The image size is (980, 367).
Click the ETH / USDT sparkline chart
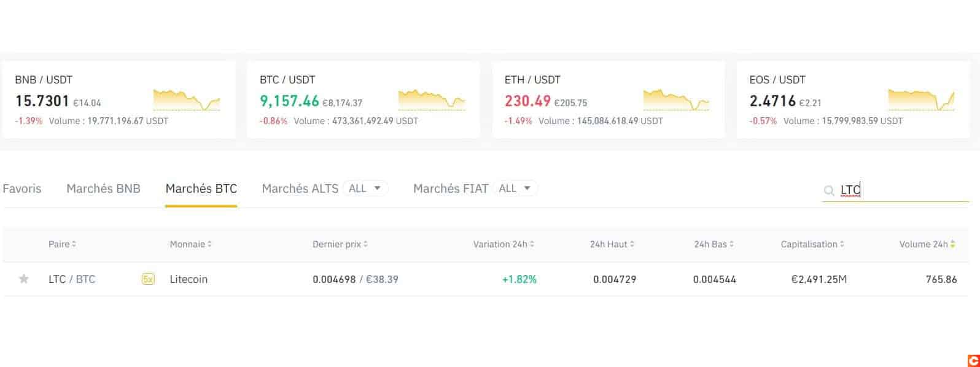(x=676, y=100)
